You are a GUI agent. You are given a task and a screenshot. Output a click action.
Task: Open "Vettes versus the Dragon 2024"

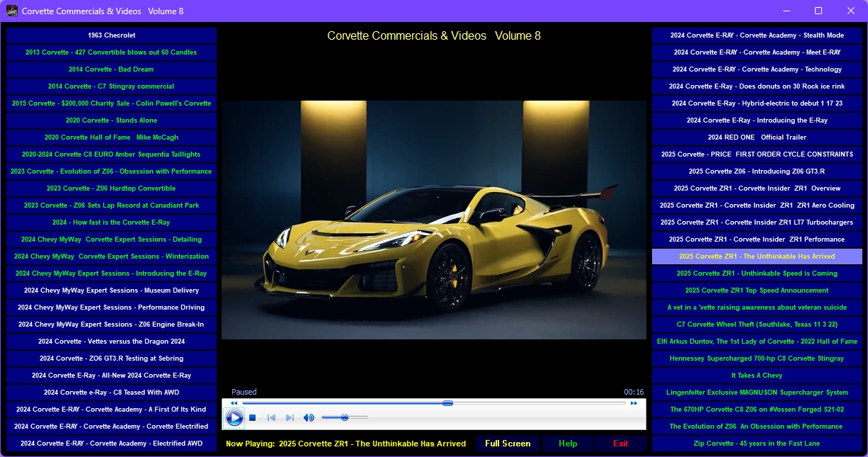(111, 342)
